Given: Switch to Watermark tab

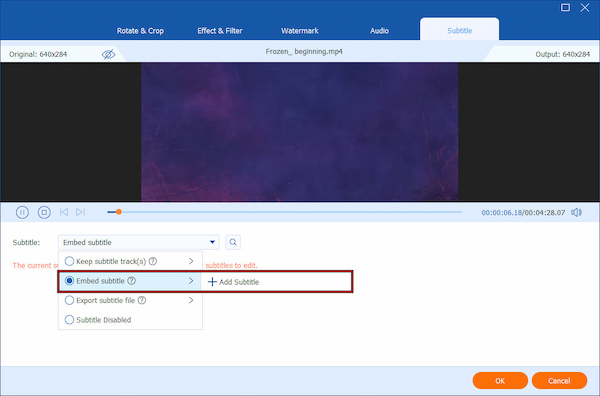Looking at the screenshot, I should click(x=300, y=31).
